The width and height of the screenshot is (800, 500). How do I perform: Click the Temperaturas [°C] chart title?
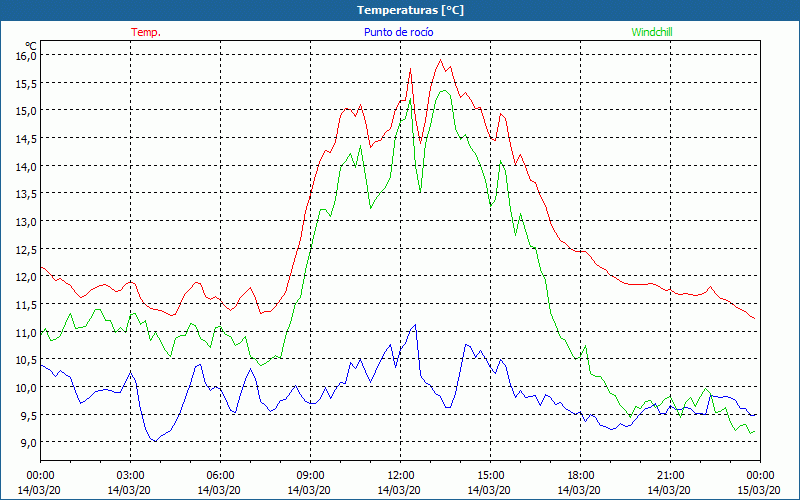pyautogui.click(x=410, y=10)
